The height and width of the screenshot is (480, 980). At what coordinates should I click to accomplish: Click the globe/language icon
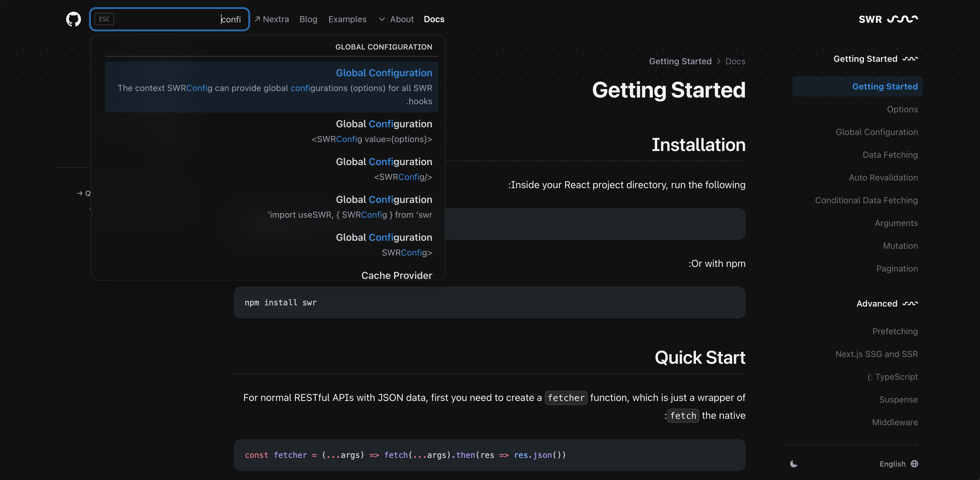pyautogui.click(x=914, y=463)
